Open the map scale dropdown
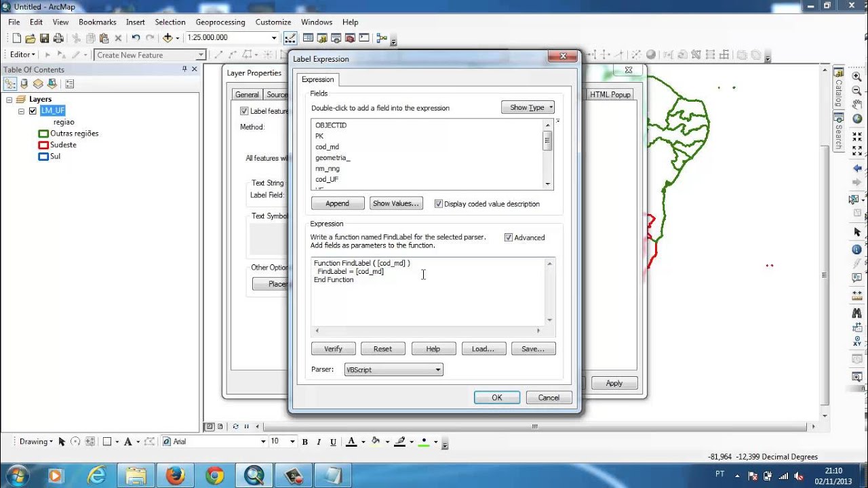 (274, 38)
